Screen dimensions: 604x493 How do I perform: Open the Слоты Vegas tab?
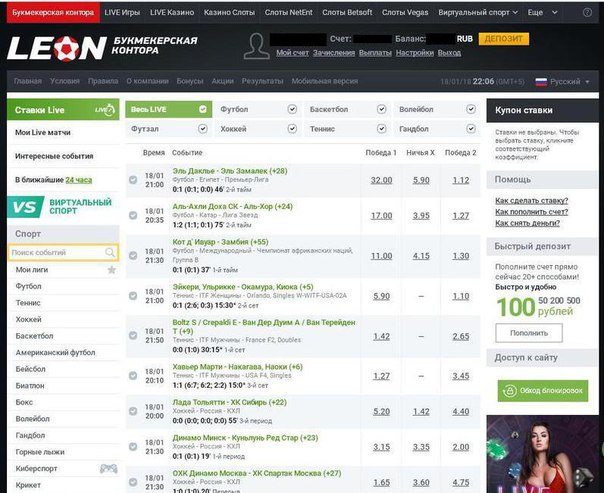coord(405,12)
